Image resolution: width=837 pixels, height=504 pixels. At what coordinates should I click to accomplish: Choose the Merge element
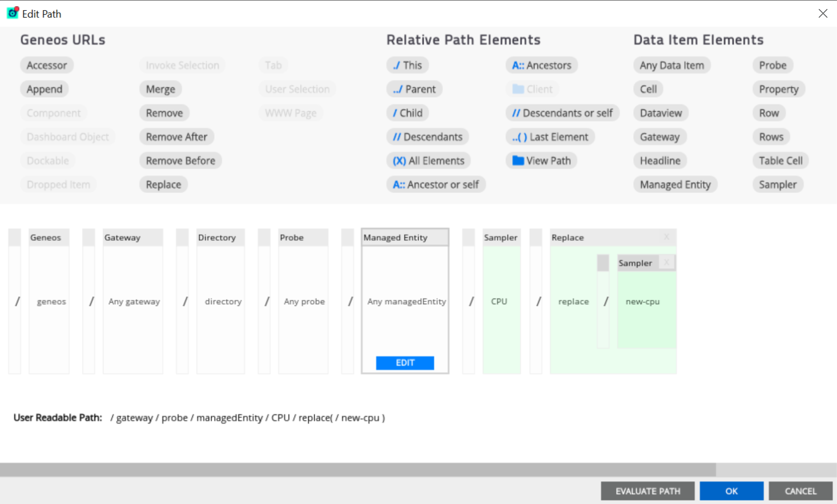click(x=160, y=89)
